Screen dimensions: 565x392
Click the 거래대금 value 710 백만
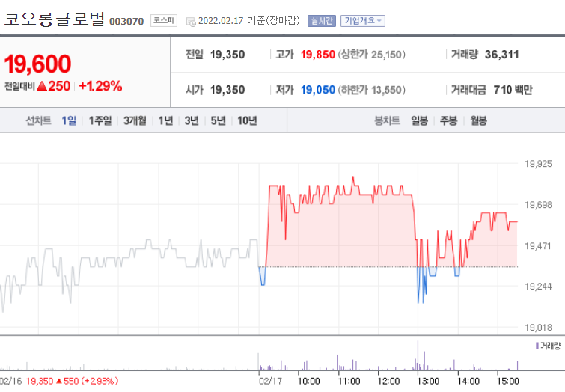click(513, 89)
